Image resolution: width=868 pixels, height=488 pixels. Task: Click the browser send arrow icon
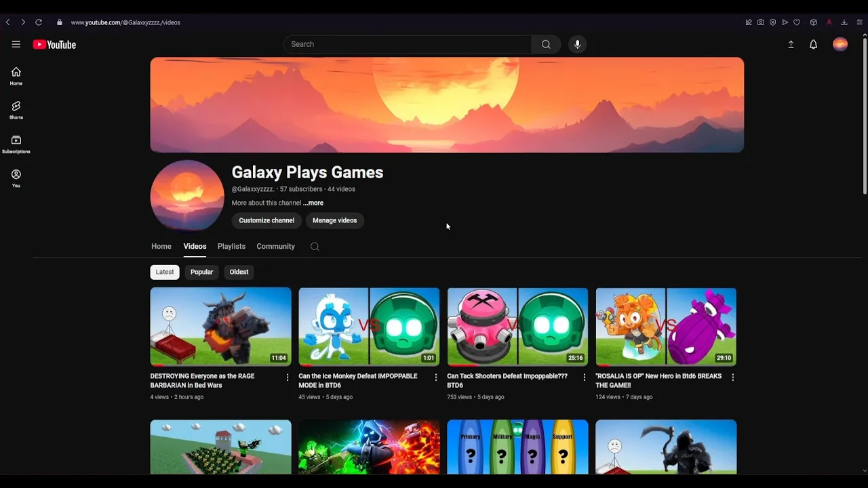pyautogui.click(x=785, y=22)
